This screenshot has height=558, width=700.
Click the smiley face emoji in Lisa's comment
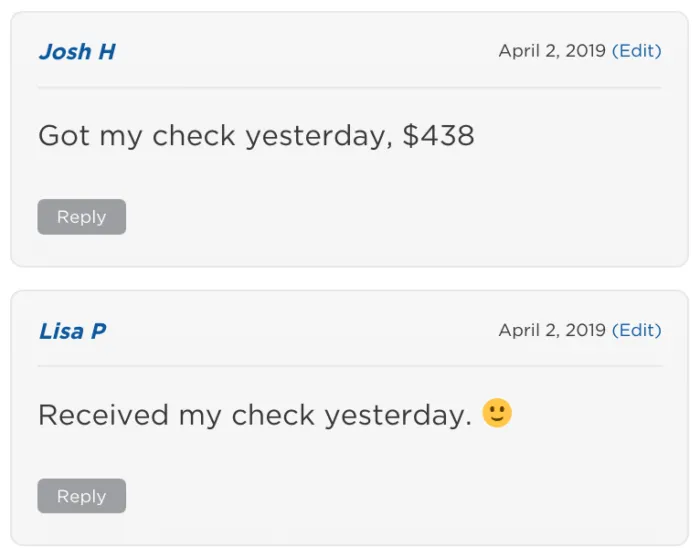pyautogui.click(x=497, y=414)
